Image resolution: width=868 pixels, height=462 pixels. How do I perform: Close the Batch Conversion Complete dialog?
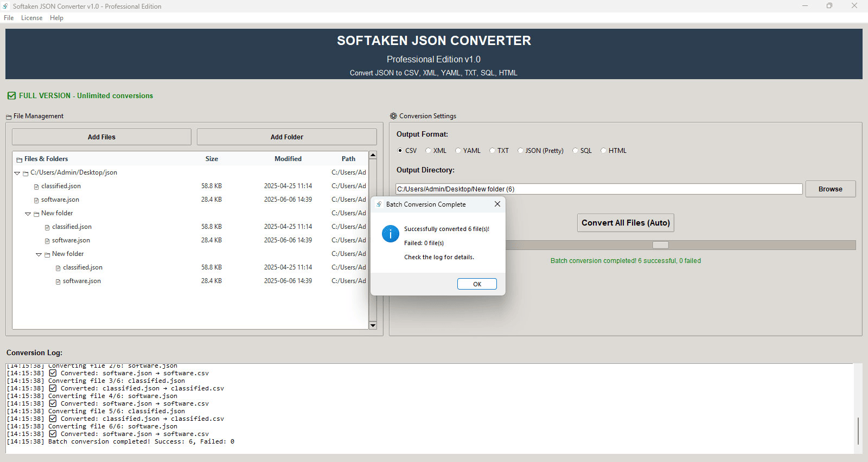[497, 204]
